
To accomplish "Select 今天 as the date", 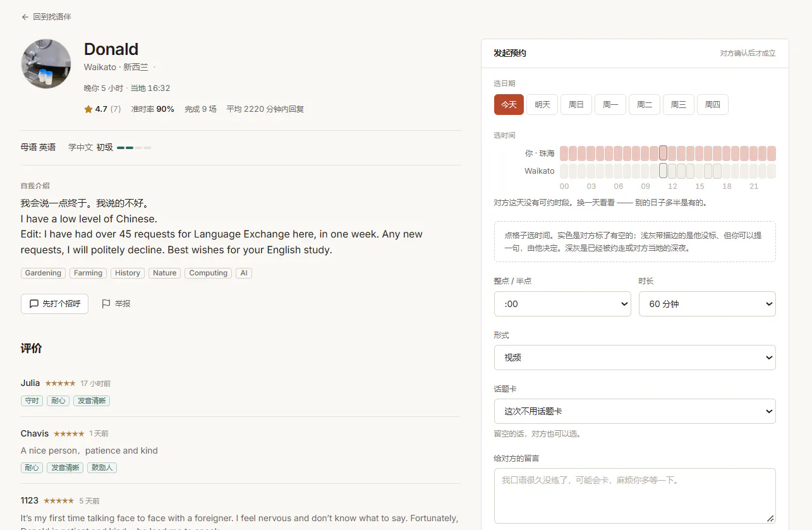I will (x=509, y=105).
